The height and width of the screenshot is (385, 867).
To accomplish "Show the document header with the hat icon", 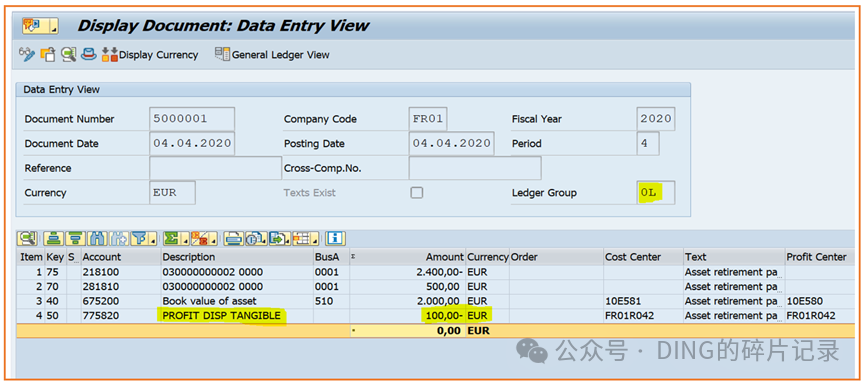I will tap(88, 54).
